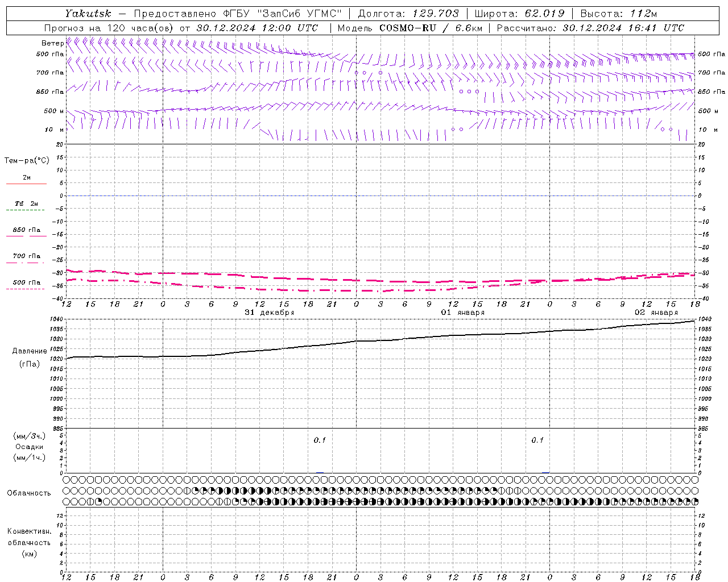
Task: Click the "-40" value on the left temperature axis
Action: [59, 299]
